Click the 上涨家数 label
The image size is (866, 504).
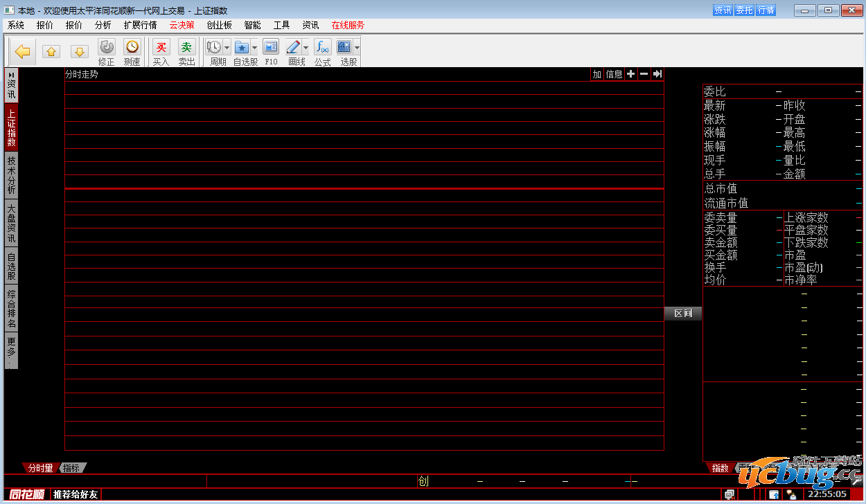coord(806,217)
